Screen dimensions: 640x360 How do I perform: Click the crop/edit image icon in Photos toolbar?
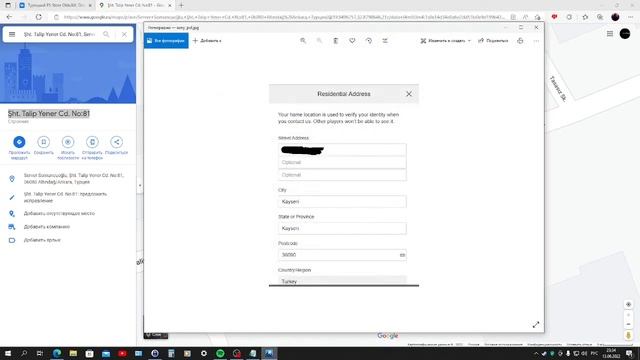(385, 41)
